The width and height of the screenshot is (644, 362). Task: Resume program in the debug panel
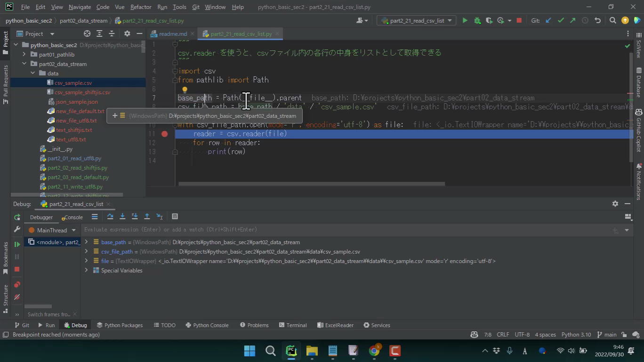17,244
